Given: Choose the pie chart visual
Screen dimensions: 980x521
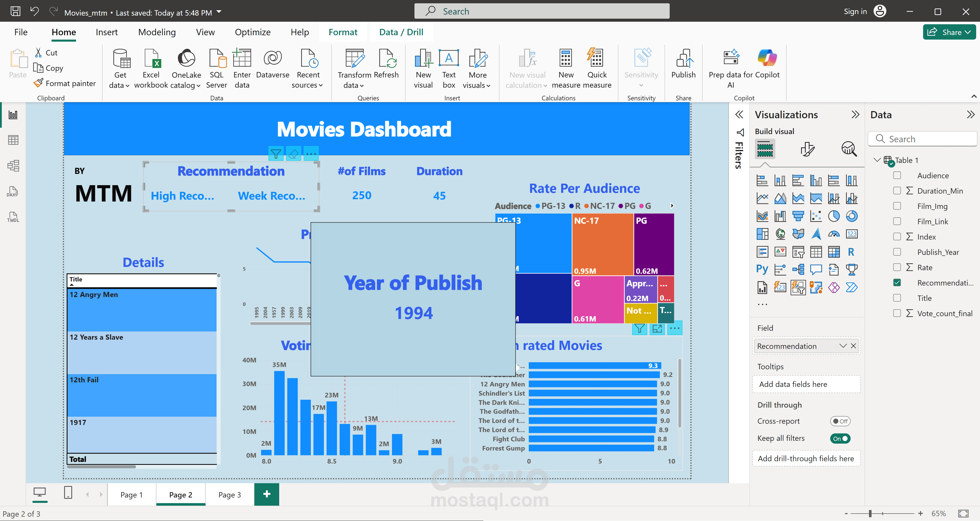Looking at the screenshot, I should (x=834, y=216).
